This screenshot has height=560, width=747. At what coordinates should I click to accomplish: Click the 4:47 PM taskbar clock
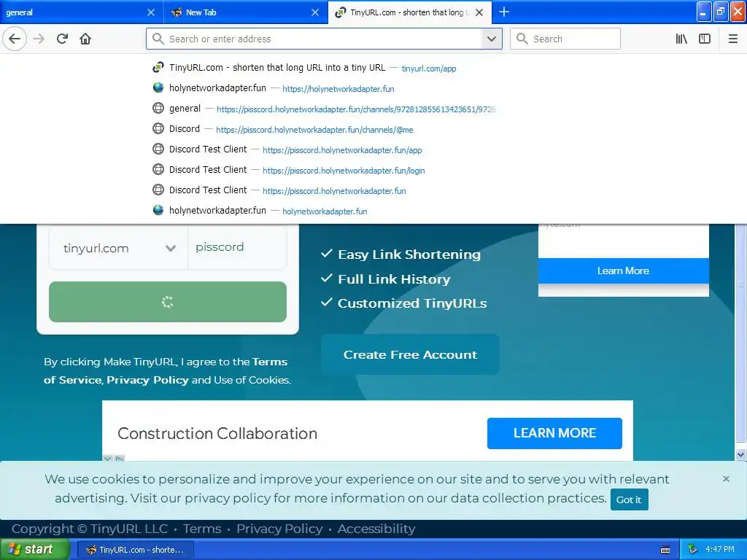click(720, 550)
